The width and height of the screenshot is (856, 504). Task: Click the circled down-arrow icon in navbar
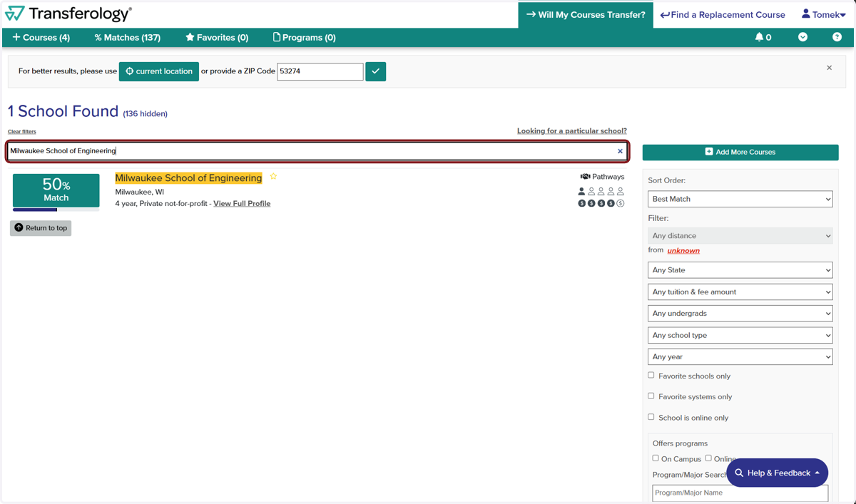click(802, 37)
